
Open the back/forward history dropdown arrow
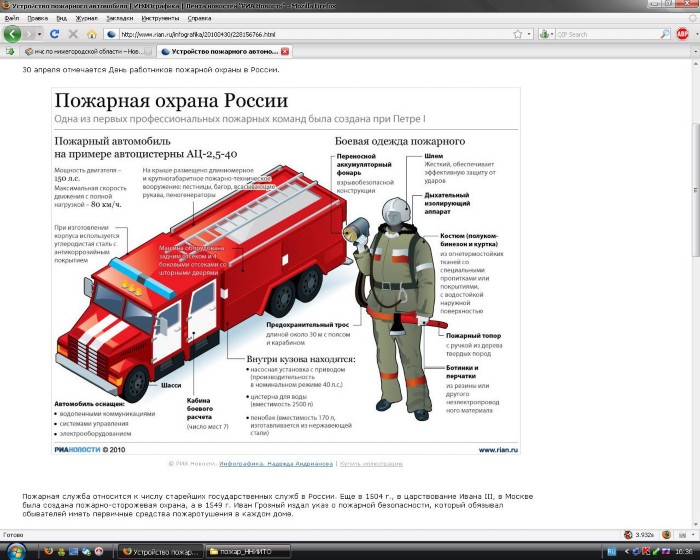[40, 34]
